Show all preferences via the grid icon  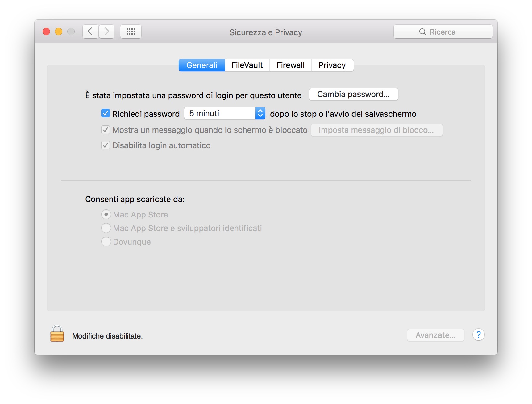(131, 32)
